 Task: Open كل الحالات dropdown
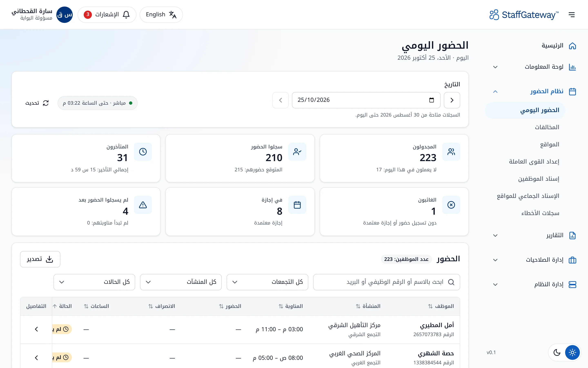(x=94, y=282)
